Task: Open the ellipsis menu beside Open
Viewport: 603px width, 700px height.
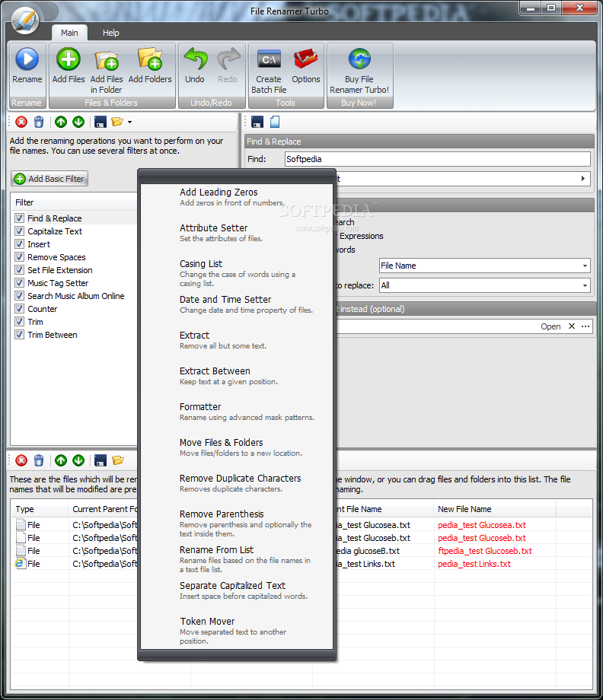Action: 585,326
